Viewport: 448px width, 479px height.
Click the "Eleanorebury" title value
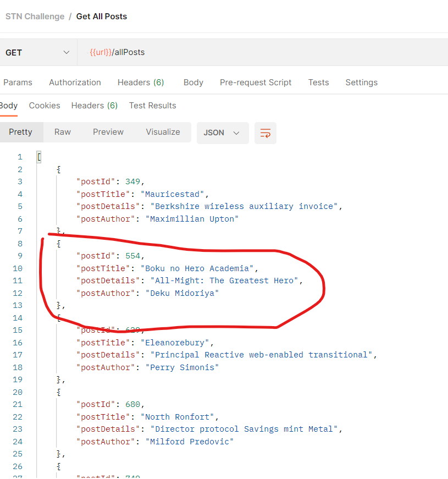coord(175,343)
